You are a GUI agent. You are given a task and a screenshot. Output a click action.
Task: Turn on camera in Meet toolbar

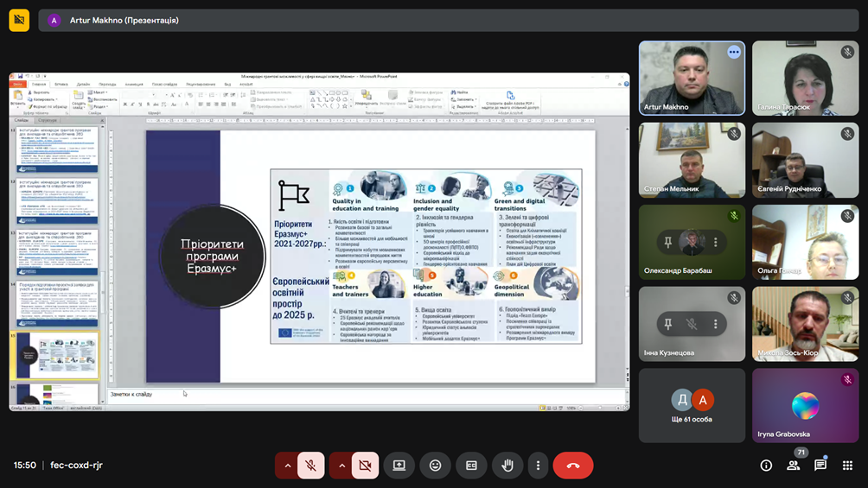click(365, 466)
